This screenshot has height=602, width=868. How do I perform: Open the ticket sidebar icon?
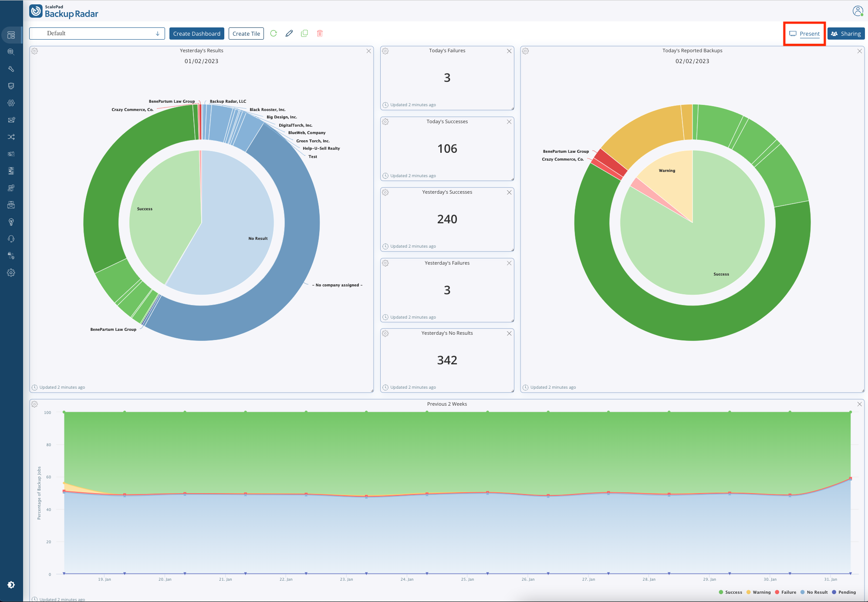click(11, 154)
